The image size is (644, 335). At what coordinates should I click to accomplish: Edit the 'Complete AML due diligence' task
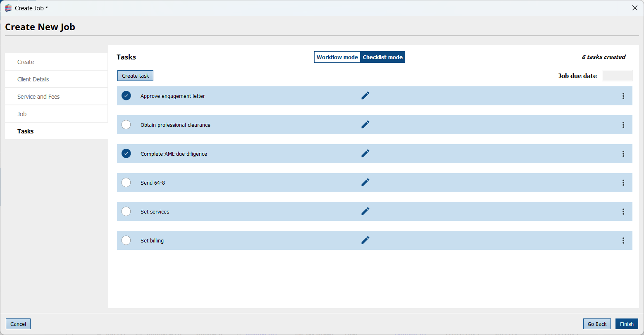point(365,153)
